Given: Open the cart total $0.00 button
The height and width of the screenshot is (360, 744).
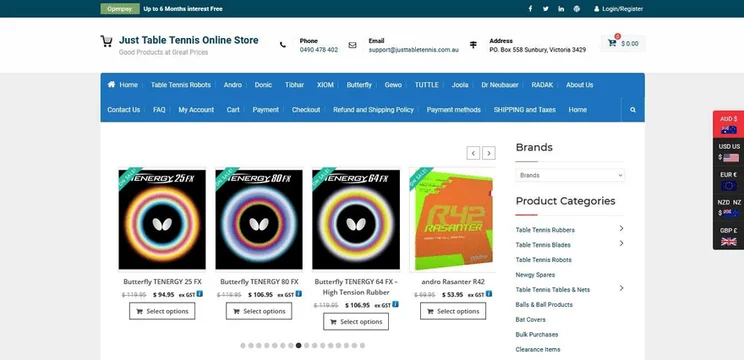Looking at the screenshot, I should click(623, 43).
